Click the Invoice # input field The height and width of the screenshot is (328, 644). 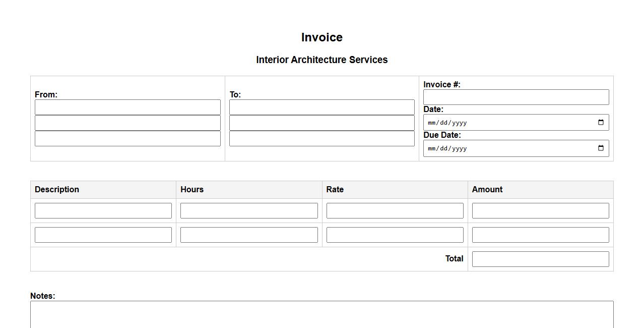516,97
